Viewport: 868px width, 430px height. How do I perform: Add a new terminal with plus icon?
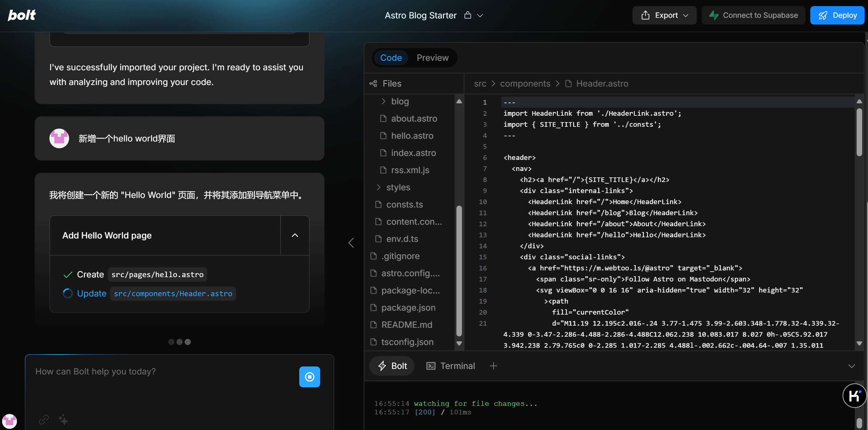click(493, 366)
